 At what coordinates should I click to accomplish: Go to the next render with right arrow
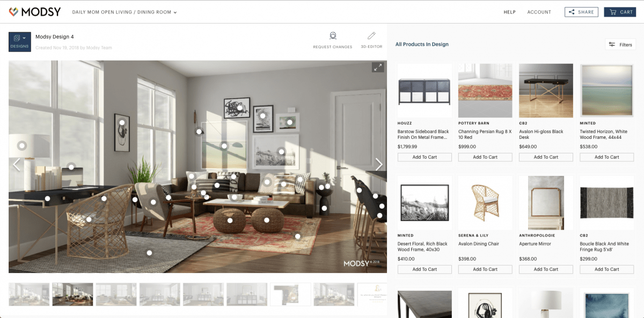tap(379, 165)
